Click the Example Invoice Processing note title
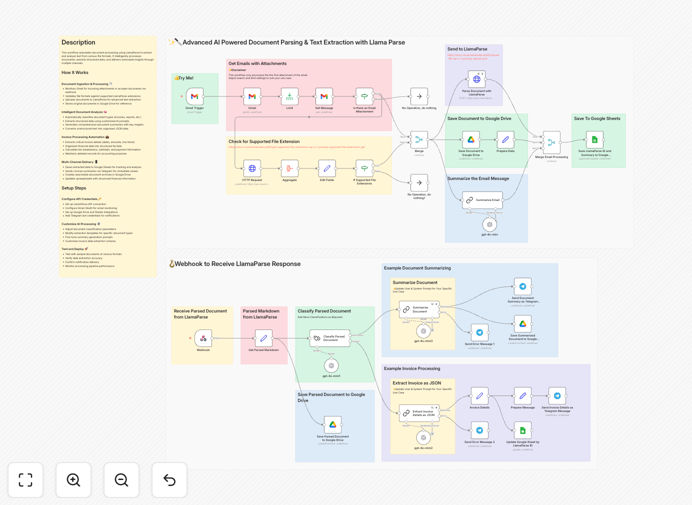692x505 pixels. tap(412, 369)
